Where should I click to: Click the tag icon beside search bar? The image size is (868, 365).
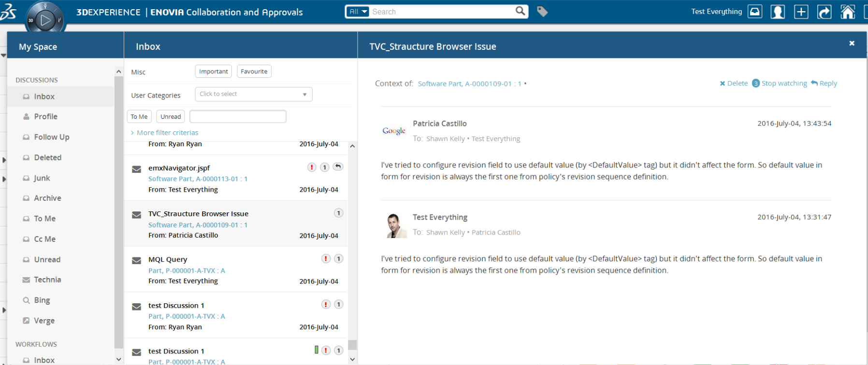542,12
